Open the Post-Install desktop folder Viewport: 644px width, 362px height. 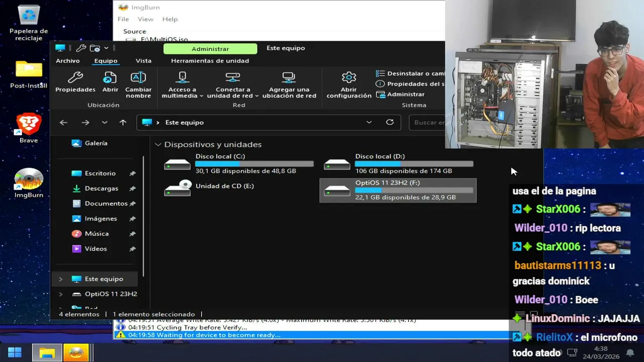29,74
